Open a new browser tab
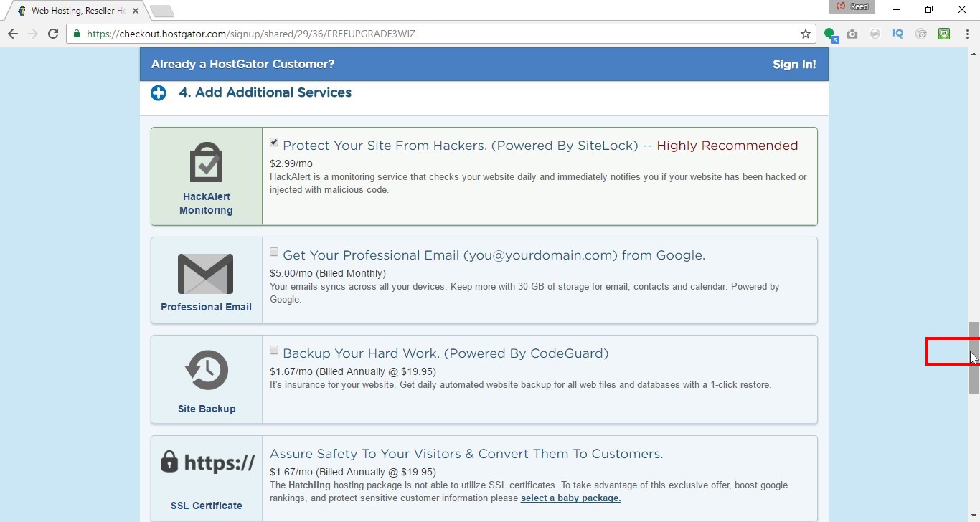 click(x=163, y=11)
